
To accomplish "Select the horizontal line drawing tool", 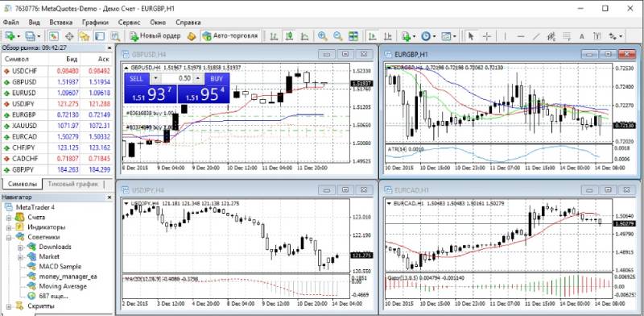I will click(x=521, y=36).
